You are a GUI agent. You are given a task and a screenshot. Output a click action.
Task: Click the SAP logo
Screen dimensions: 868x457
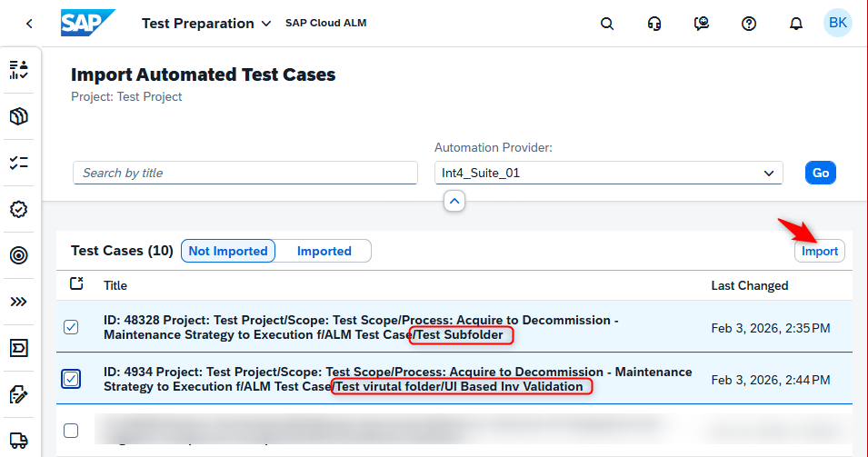87,23
